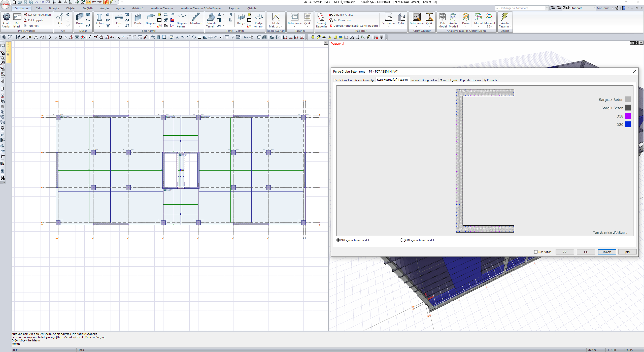The width and height of the screenshot is (644, 352).
Task: Click the Dinamik Analiz report icon
Action: tap(331, 15)
